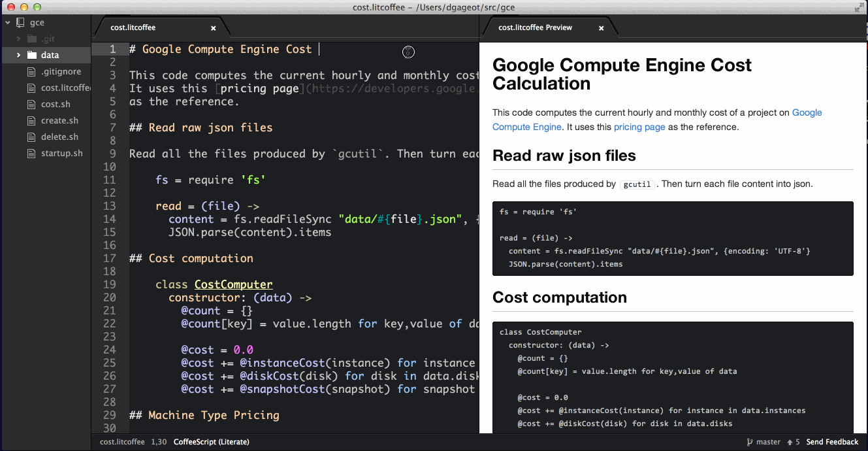
Task: Click the gce project repository icon
Action: [20, 22]
